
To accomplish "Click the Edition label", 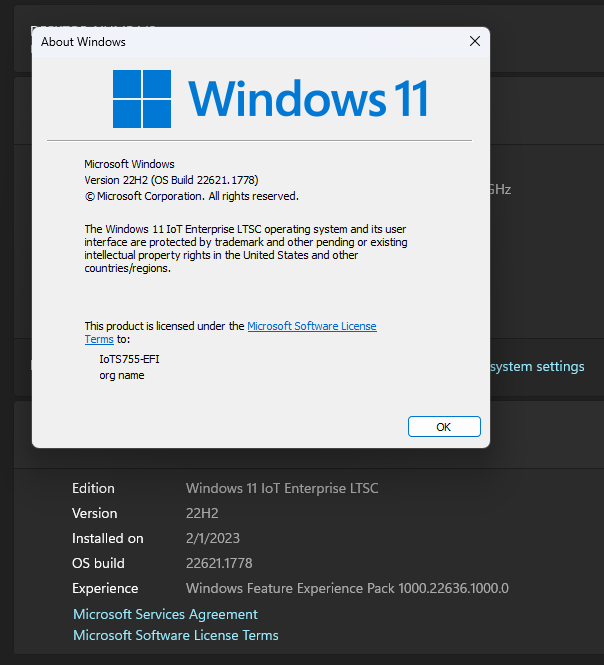I will pos(93,488).
